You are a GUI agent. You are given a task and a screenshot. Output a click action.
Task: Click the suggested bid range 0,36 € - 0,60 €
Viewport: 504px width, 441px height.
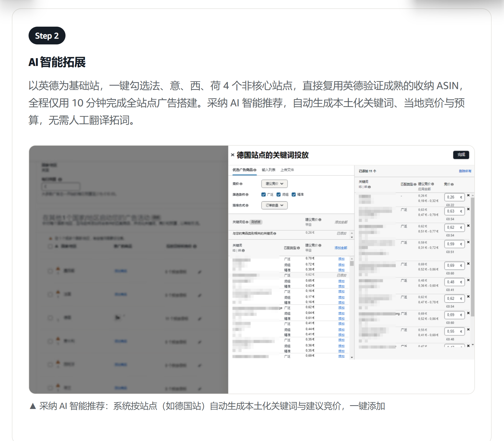428,286
